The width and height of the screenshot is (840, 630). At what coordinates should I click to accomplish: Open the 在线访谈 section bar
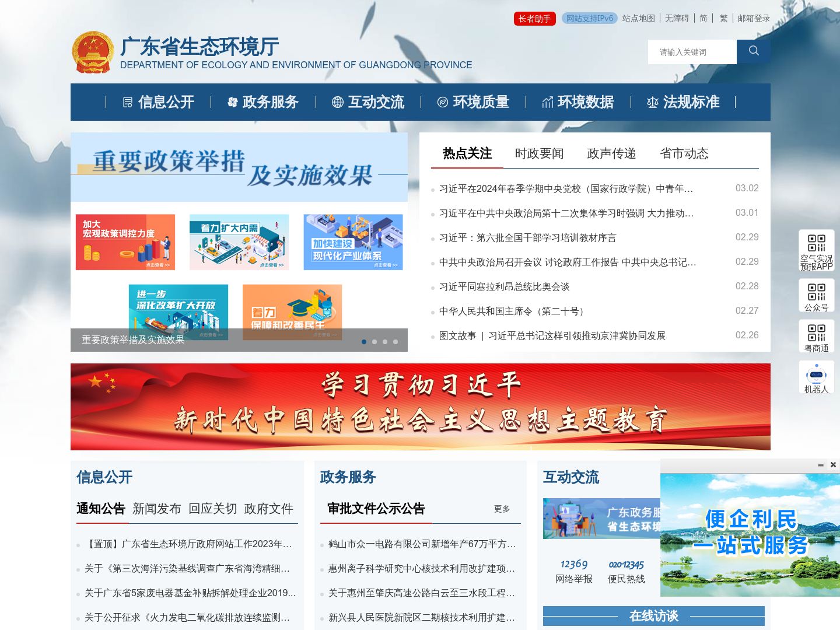(654, 615)
